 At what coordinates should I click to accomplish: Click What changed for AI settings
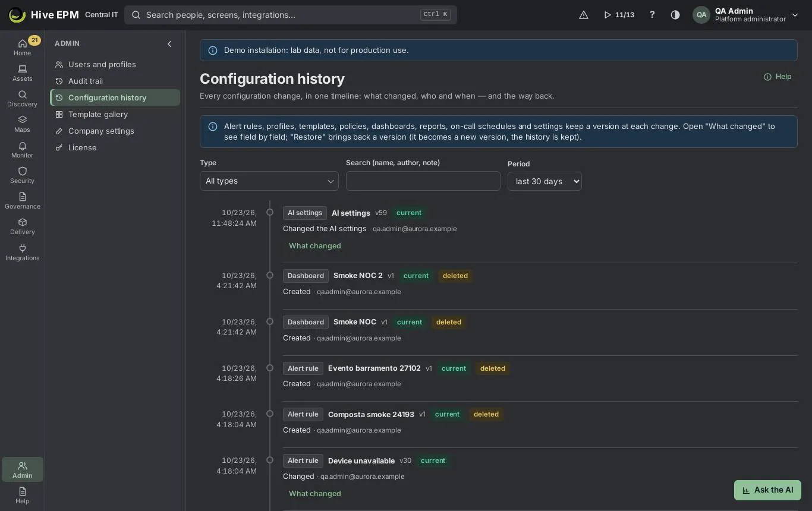314,246
